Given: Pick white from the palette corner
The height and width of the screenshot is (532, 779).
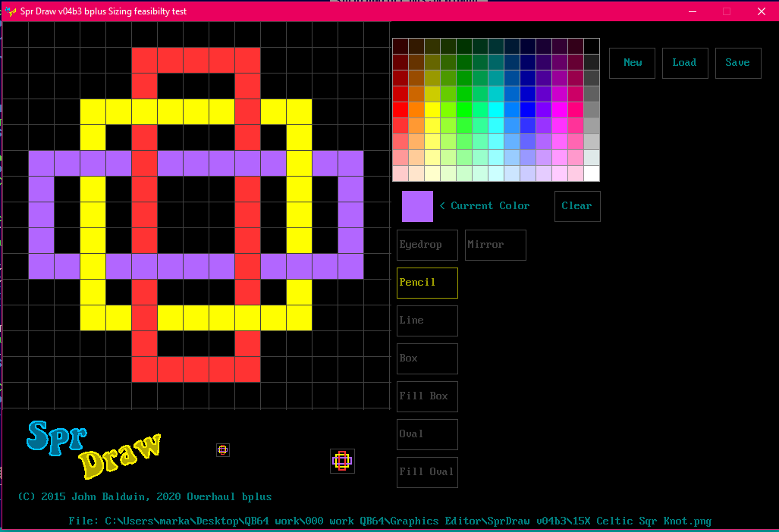Looking at the screenshot, I should (x=591, y=174).
